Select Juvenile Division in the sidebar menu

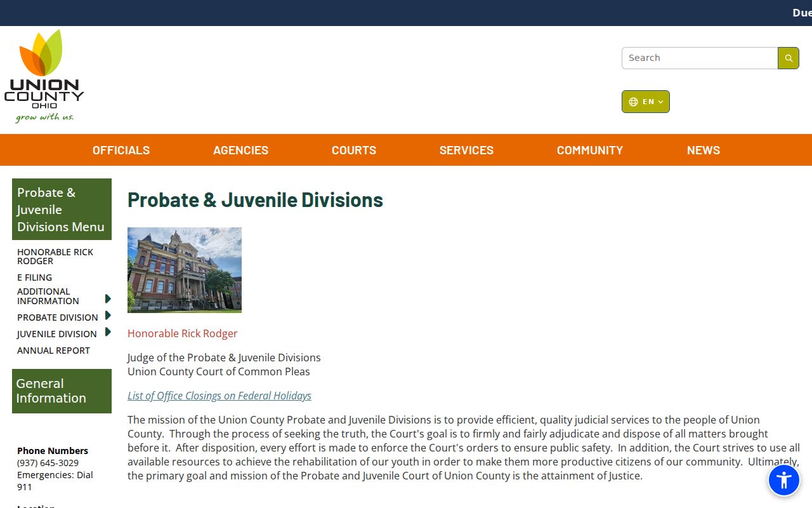[57, 334]
